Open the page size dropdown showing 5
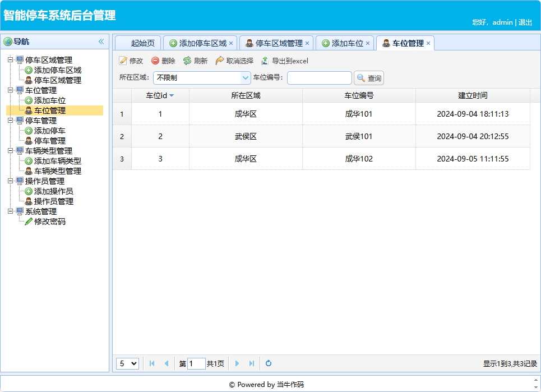This screenshot has width=541, height=392. [127, 363]
